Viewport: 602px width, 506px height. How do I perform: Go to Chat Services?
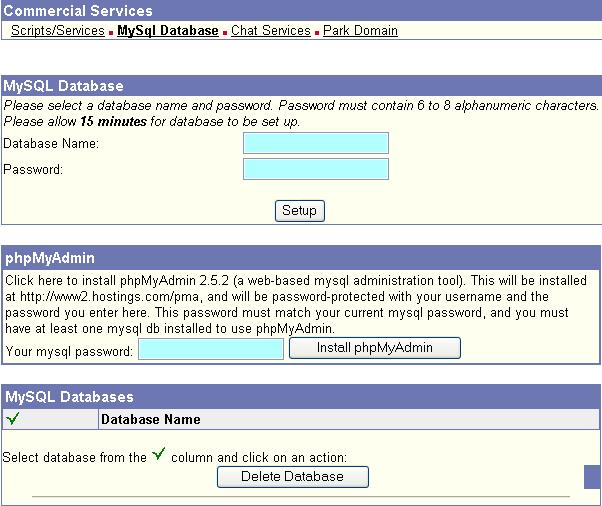click(x=271, y=30)
